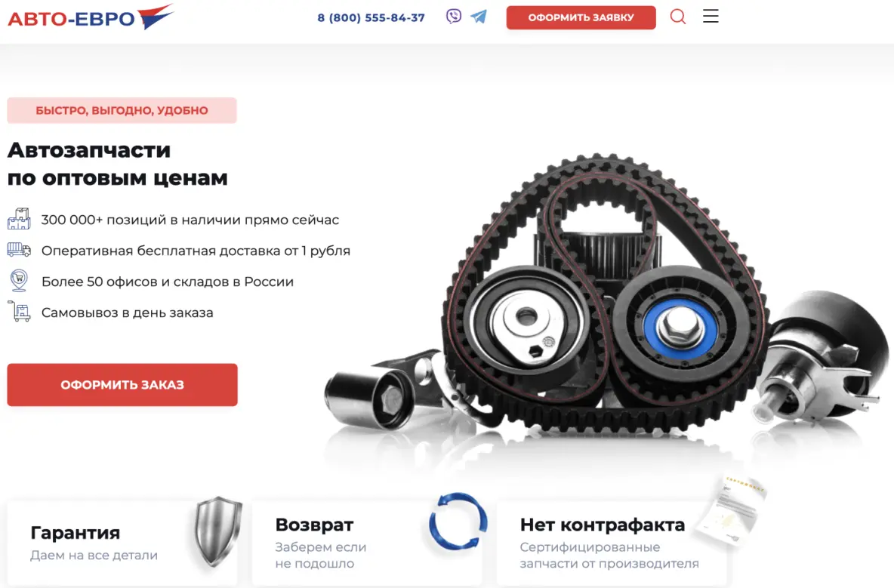Viewport: 894px width, 588px height.
Task: Click the hand trolley pickup icon
Action: pos(19,312)
